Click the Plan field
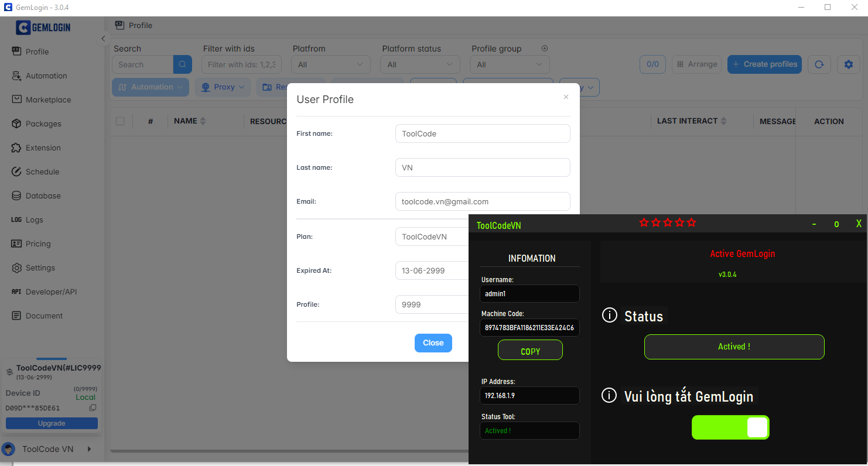Viewport: 868px width, 466px height. [432, 237]
